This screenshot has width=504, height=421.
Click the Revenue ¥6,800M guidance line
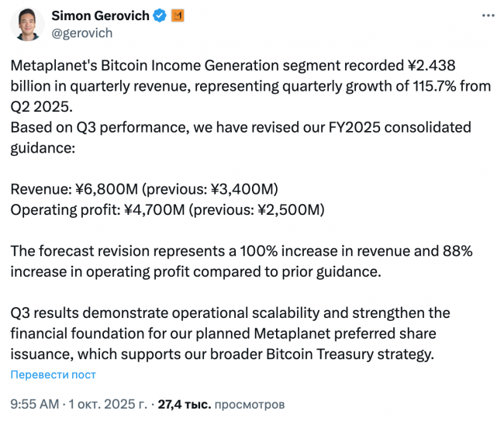144,189
